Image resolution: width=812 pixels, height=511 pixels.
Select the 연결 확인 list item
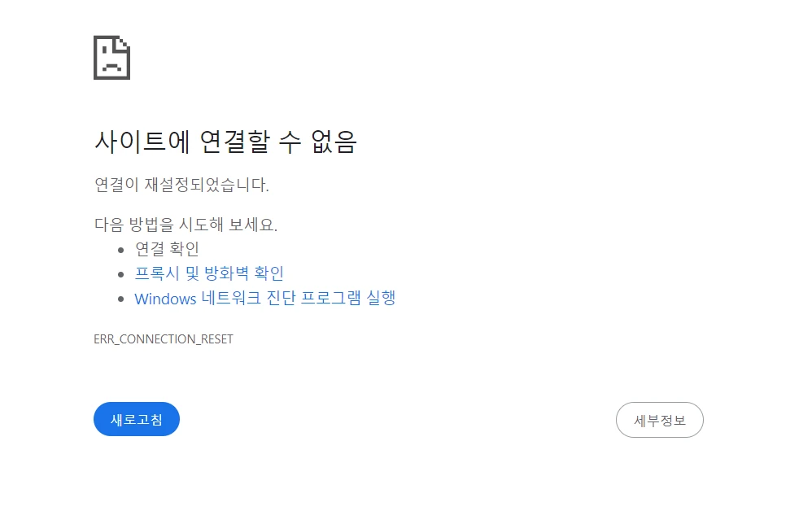pyautogui.click(x=167, y=249)
